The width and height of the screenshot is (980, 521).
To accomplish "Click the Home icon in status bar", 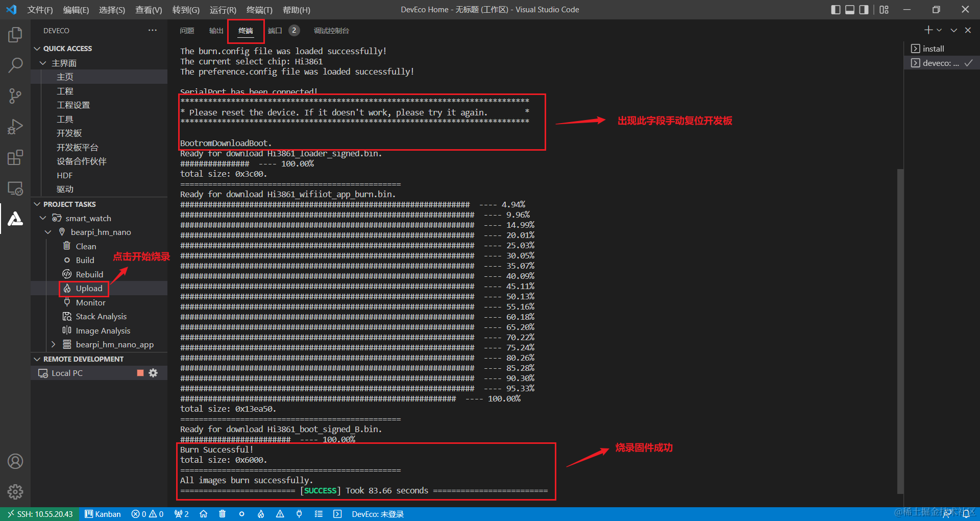I will (203, 514).
